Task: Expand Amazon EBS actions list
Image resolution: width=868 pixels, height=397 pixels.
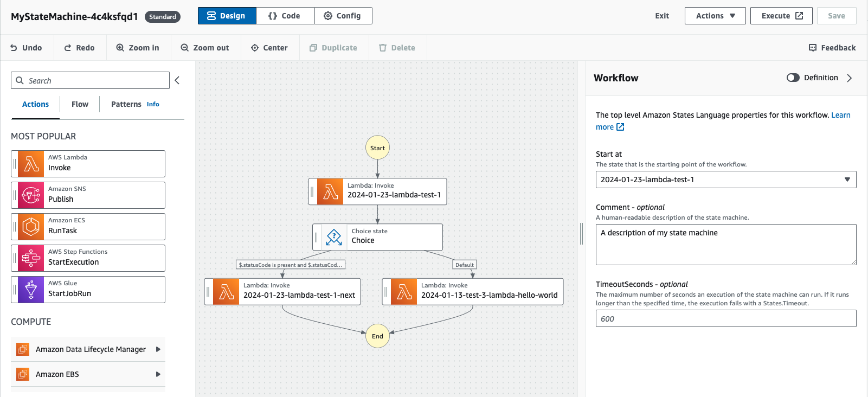Action: point(158,374)
